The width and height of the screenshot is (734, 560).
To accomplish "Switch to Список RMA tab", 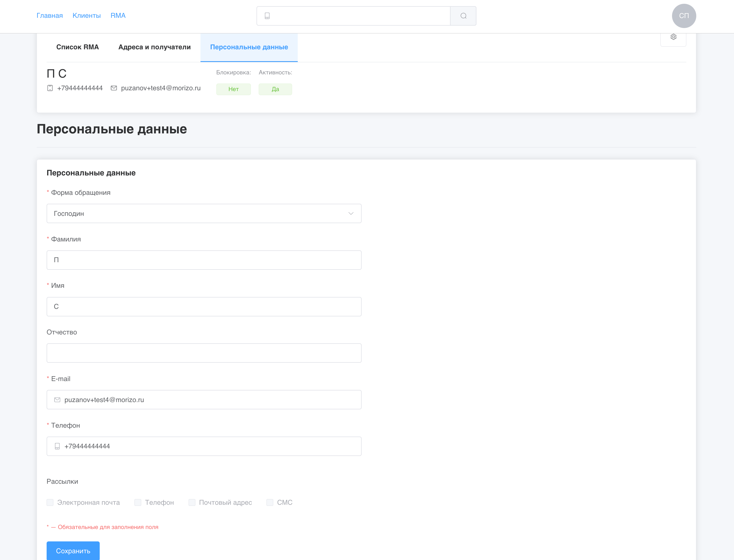I will pyautogui.click(x=77, y=47).
